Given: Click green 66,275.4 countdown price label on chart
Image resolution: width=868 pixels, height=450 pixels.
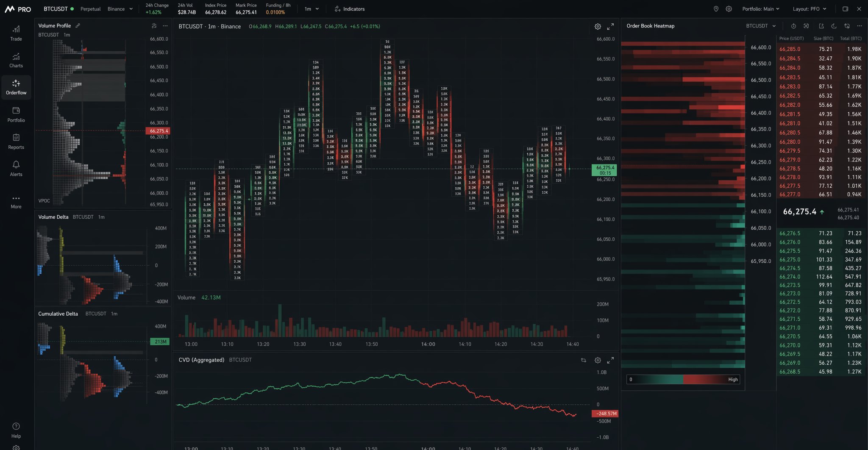Looking at the screenshot, I should click(x=604, y=170).
